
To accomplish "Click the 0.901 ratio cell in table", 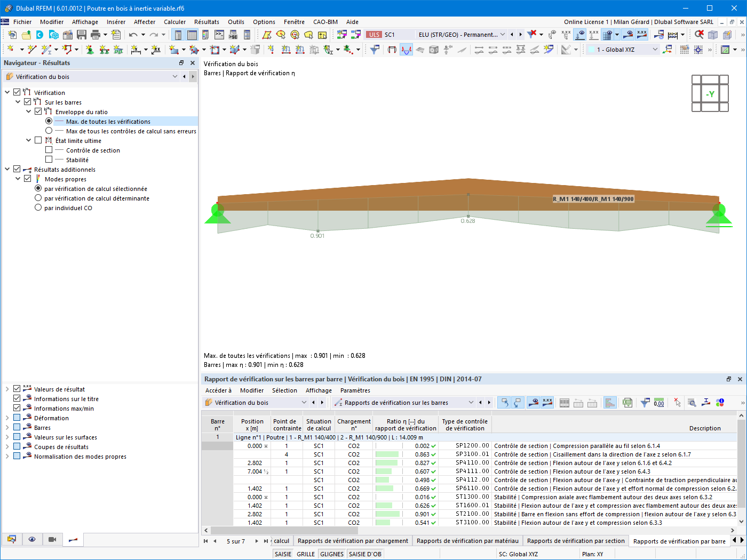I will coord(406,514).
